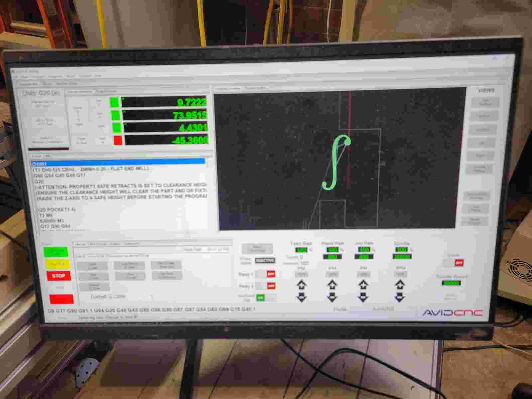Click the -45.3600 position readout
The height and width of the screenshot is (399, 532).
point(166,140)
